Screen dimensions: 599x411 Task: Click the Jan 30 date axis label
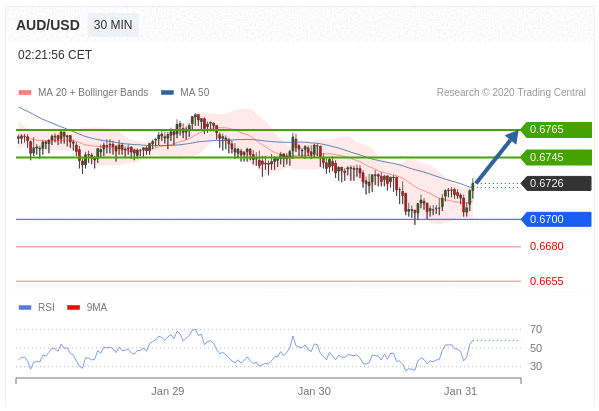(314, 392)
